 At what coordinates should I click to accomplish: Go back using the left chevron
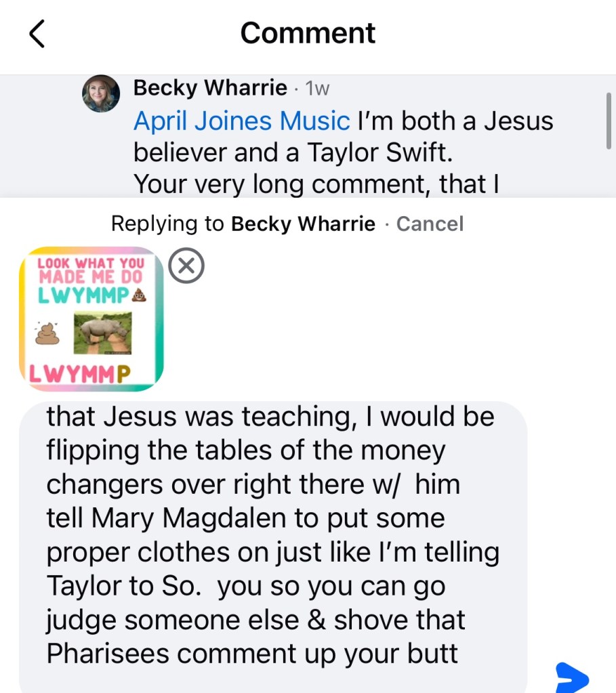pyautogui.click(x=37, y=34)
